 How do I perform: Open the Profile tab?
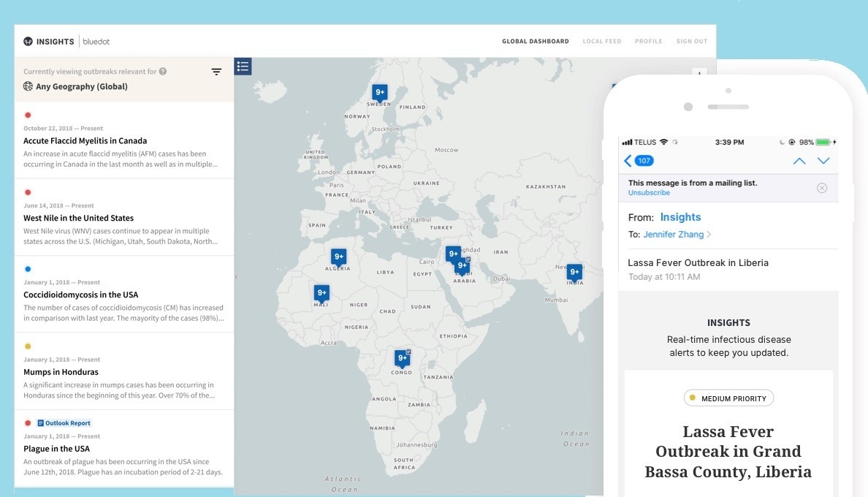tap(648, 42)
